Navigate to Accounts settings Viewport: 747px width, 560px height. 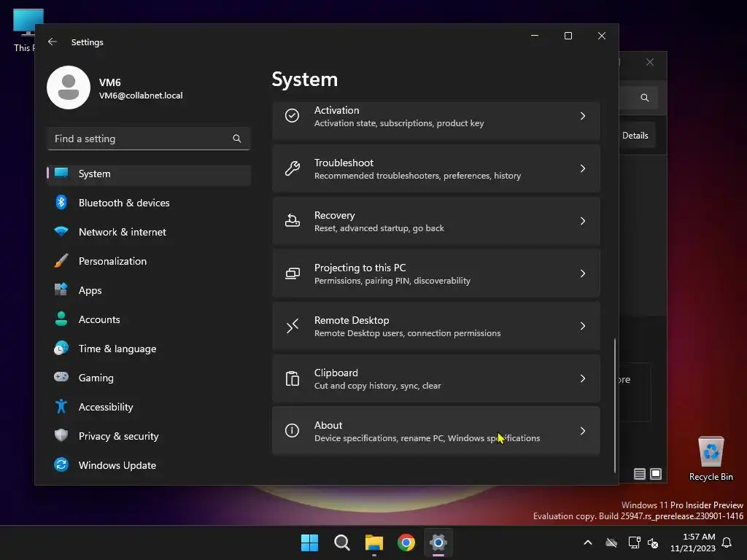pos(149,319)
